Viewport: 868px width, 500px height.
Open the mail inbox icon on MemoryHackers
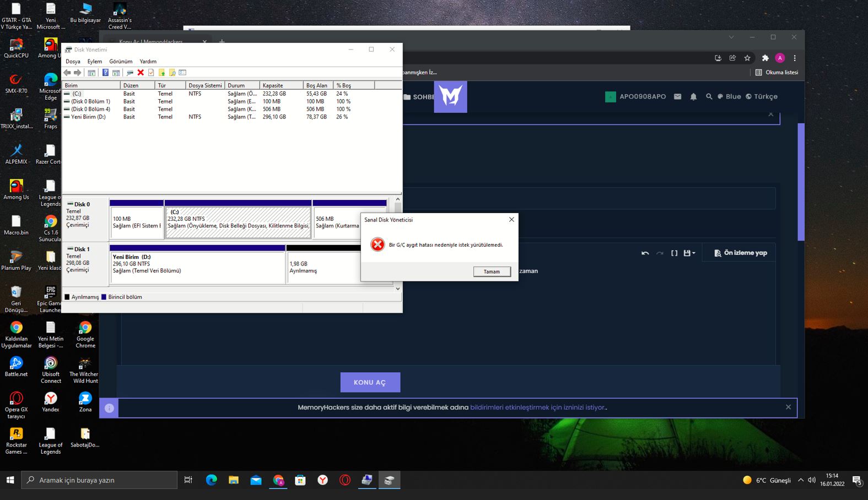(678, 96)
